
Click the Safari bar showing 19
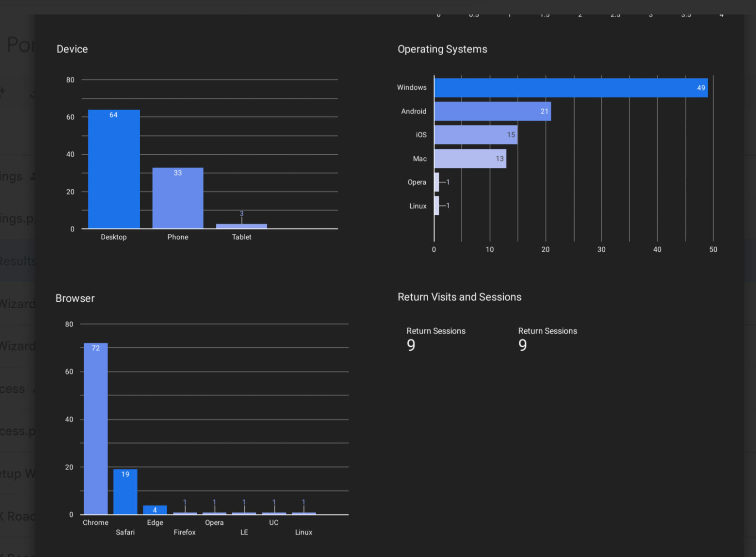click(125, 492)
